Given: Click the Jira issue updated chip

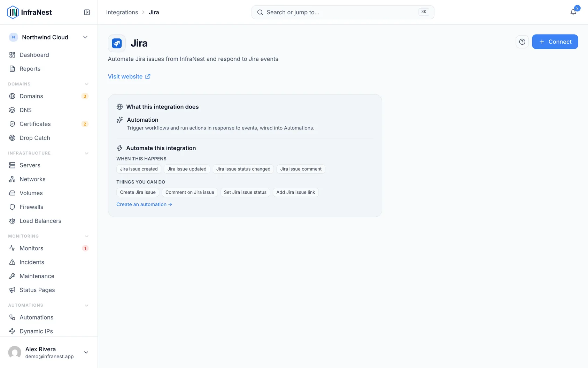Looking at the screenshot, I should (x=187, y=169).
